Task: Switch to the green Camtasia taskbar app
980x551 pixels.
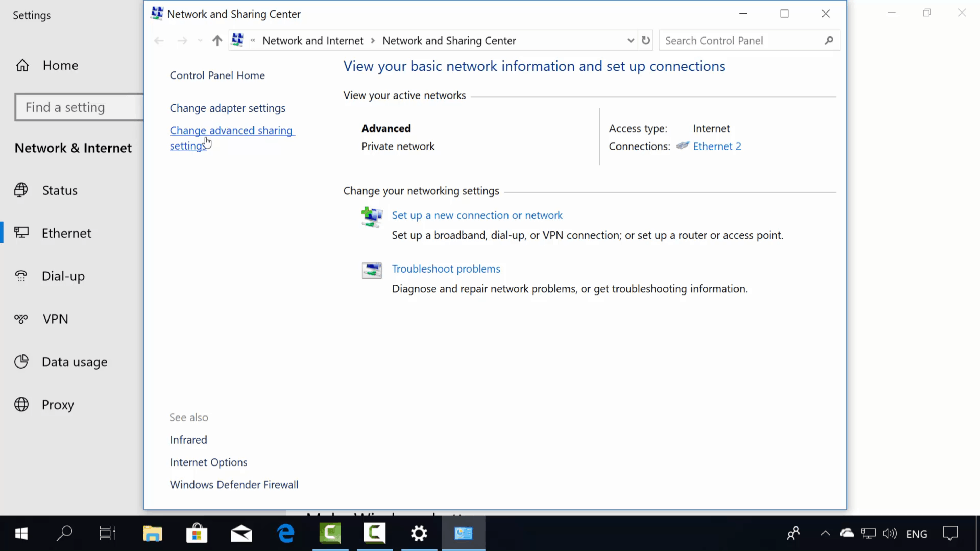Action: pos(330,533)
